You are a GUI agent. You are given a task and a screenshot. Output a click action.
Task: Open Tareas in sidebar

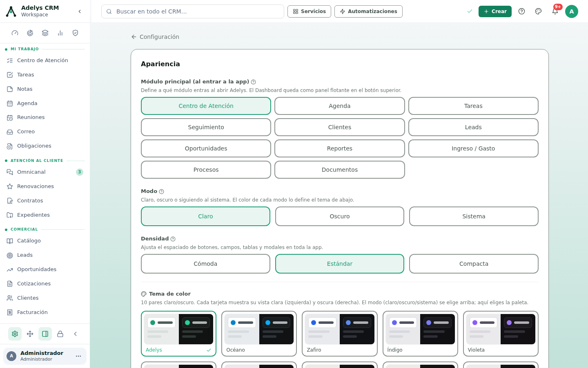coord(45,75)
